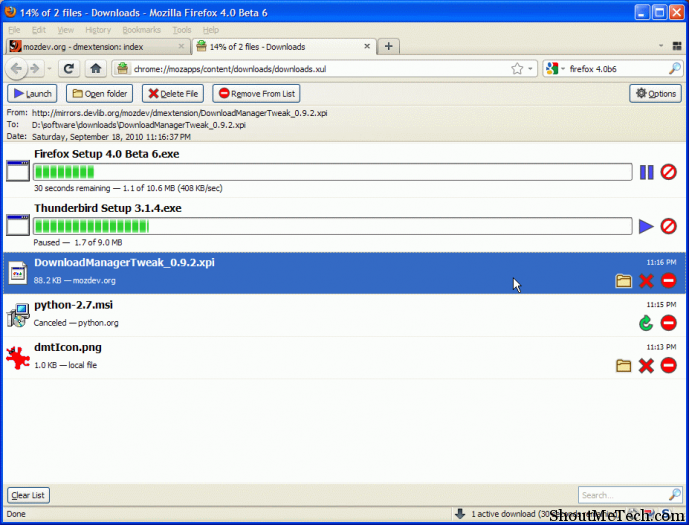
Task: Open the History menu
Action: [x=98, y=30]
